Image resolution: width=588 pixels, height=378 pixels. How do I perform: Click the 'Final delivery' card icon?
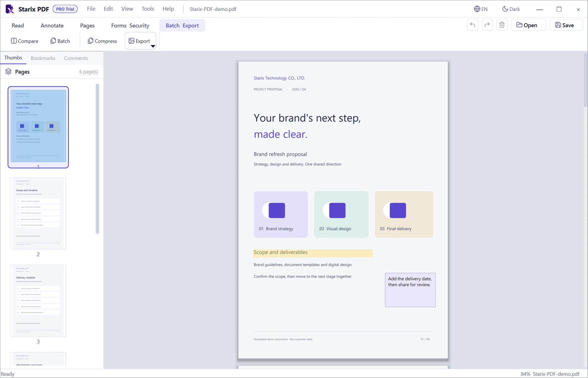(x=395, y=210)
